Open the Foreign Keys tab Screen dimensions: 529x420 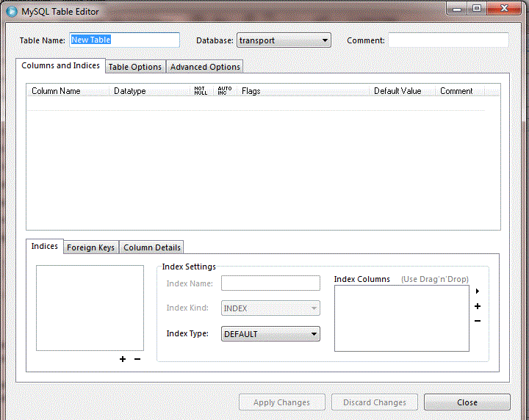pos(91,247)
